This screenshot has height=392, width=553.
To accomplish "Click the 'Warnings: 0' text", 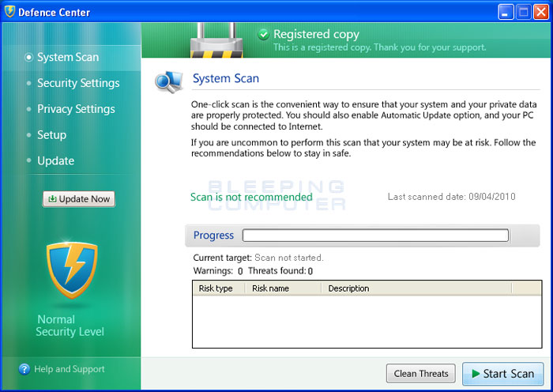I will point(218,271).
